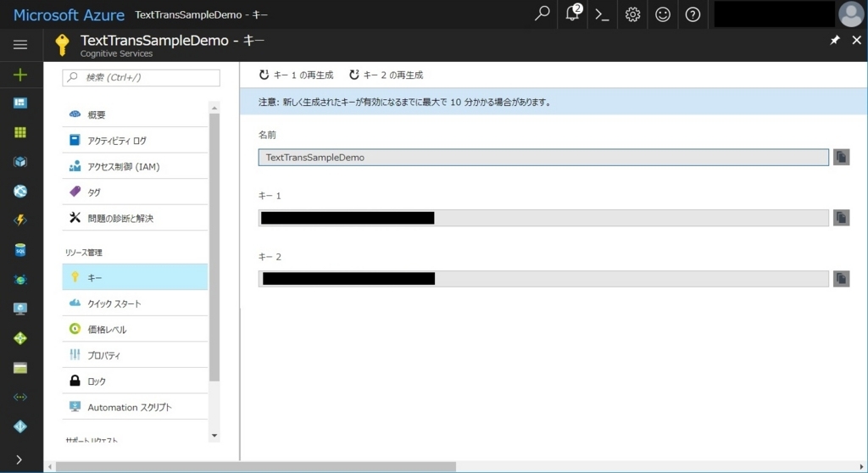Open notifications bell with badge 2
The height and width of the screenshot is (473, 868).
(x=573, y=13)
